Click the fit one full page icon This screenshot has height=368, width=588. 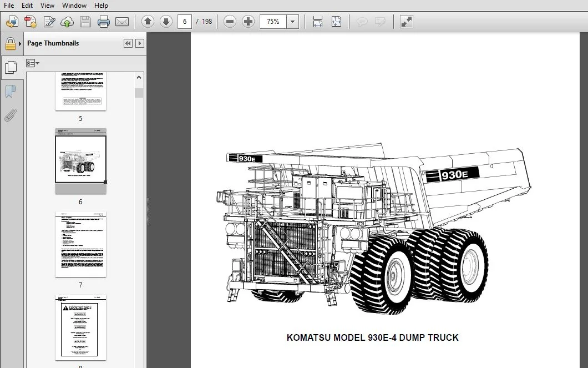[336, 22]
